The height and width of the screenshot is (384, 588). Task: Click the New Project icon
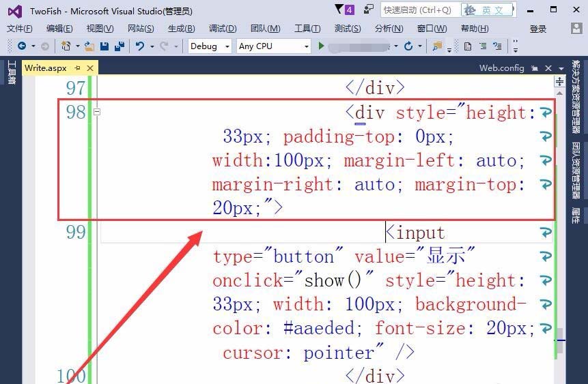coord(66,46)
